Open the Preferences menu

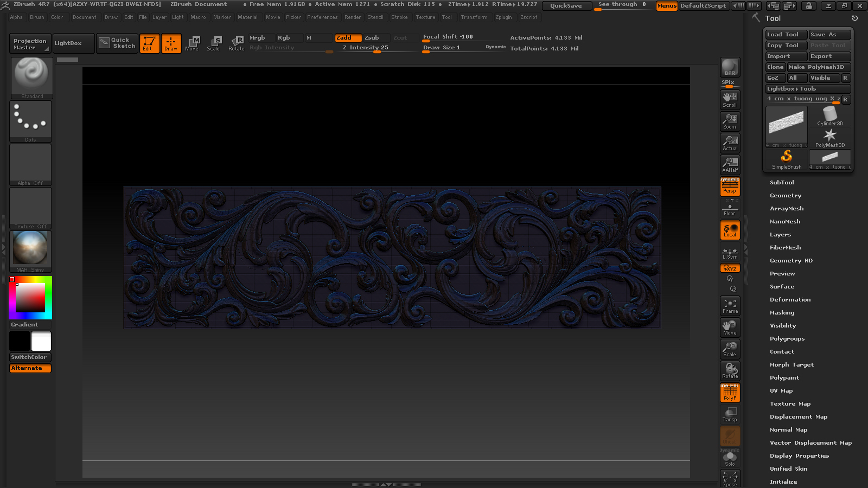[x=322, y=17]
